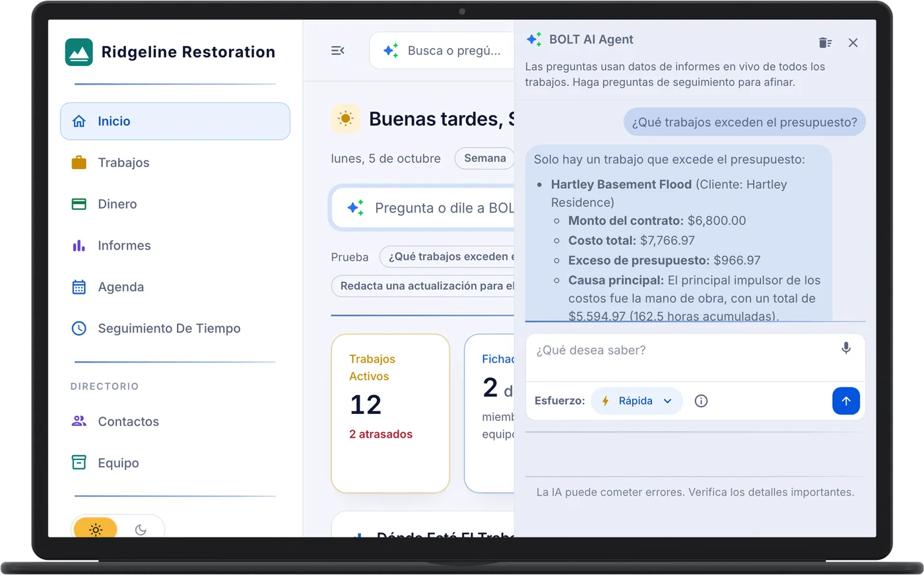Open Agenda in the sidebar
This screenshot has width=924, height=575.
pos(175,287)
